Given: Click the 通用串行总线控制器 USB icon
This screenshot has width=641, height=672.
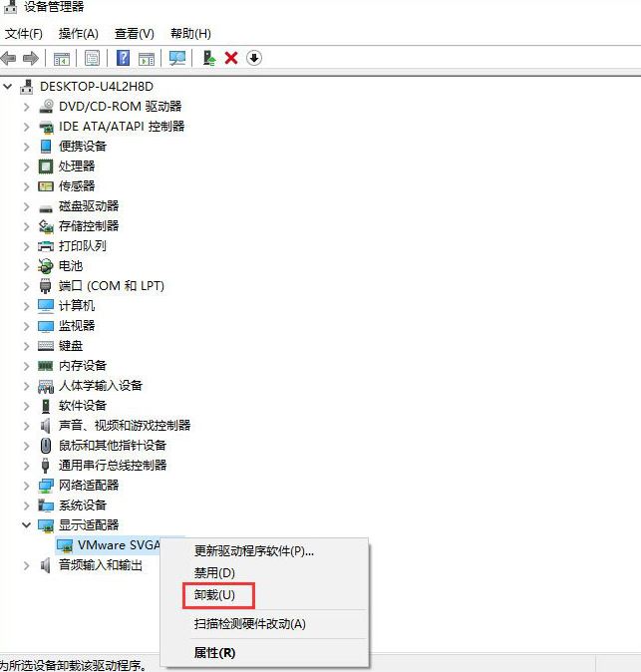Looking at the screenshot, I should click(46, 465).
